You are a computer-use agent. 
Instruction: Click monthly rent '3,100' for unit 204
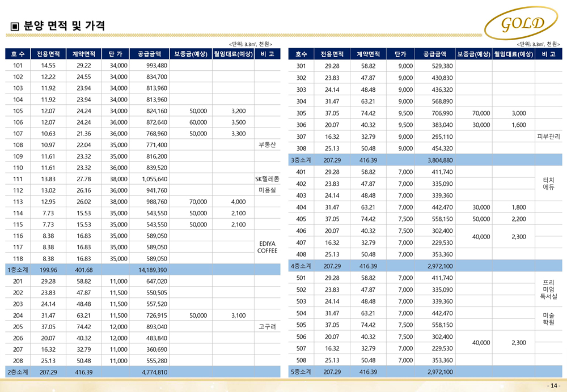(239, 316)
